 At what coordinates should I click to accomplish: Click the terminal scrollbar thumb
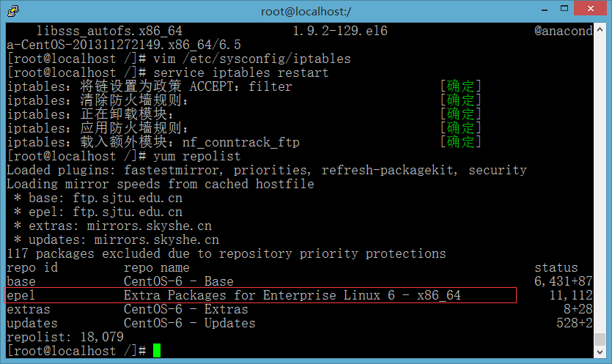click(x=600, y=338)
